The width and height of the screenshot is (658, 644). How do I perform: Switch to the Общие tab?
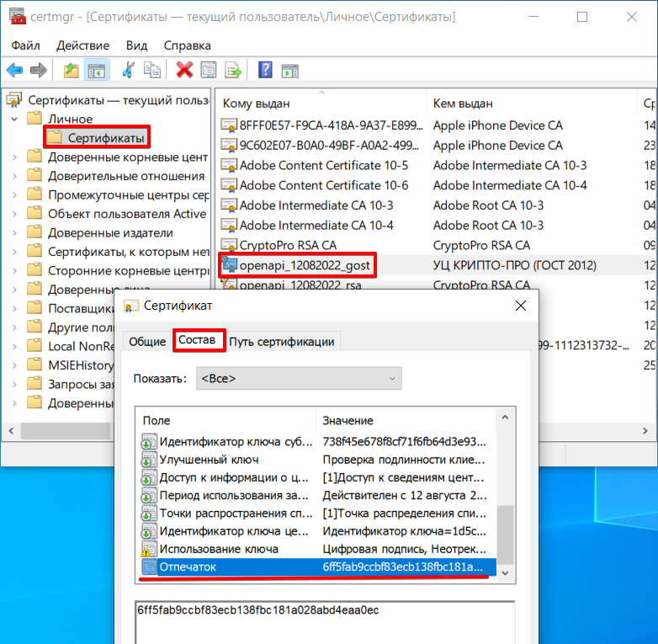click(147, 341)
